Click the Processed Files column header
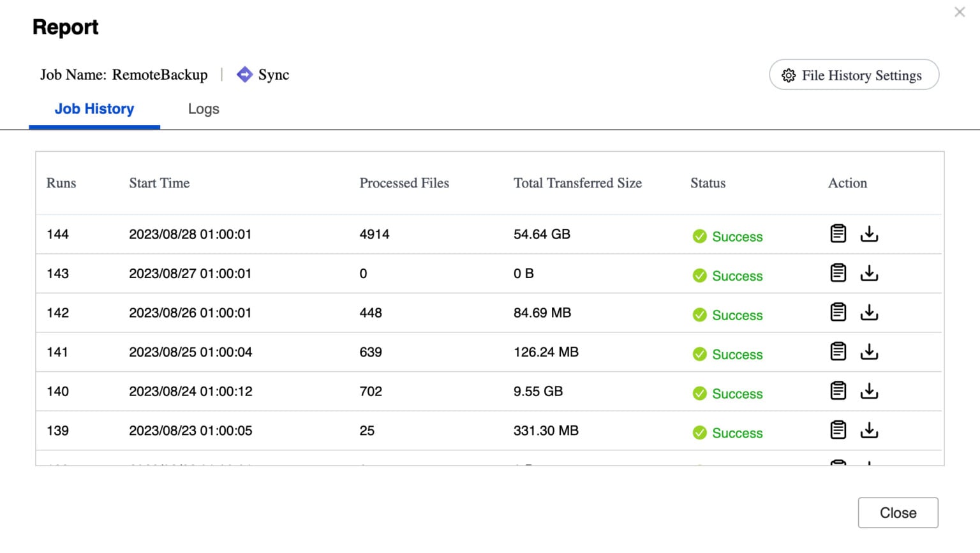The height and width of the screenshot is (553, 980). pos(405,183)
